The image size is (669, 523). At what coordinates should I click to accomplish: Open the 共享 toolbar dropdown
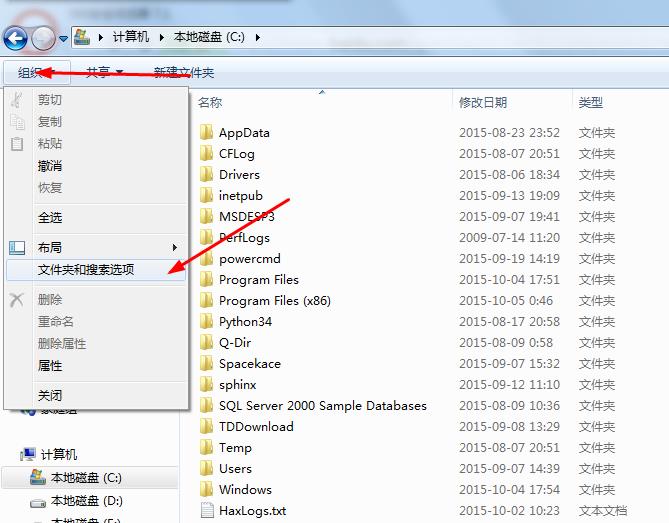pos(105,73)
